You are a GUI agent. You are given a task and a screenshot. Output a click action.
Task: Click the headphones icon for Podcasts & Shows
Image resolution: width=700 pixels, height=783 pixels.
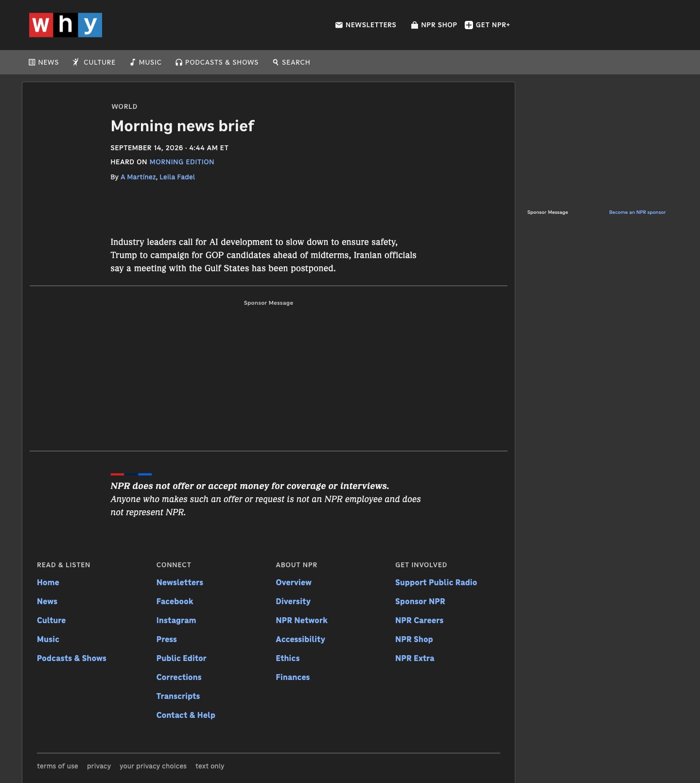coord(179,62)
